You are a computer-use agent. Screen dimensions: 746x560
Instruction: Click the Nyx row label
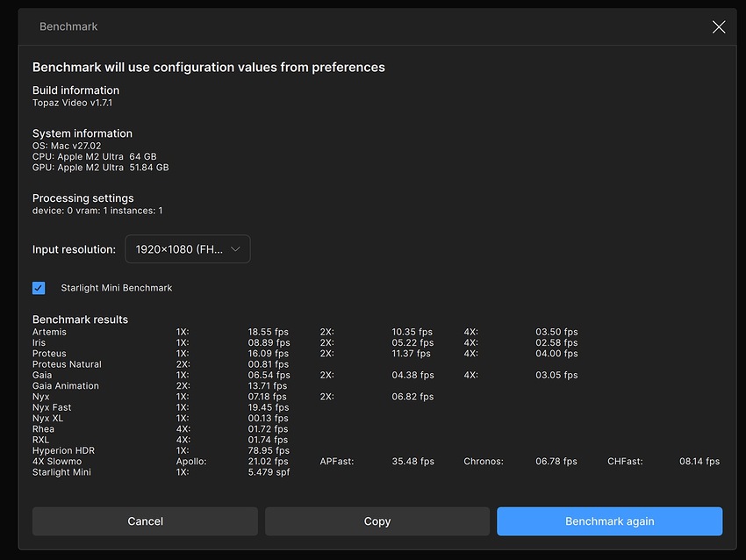point(41,397)
